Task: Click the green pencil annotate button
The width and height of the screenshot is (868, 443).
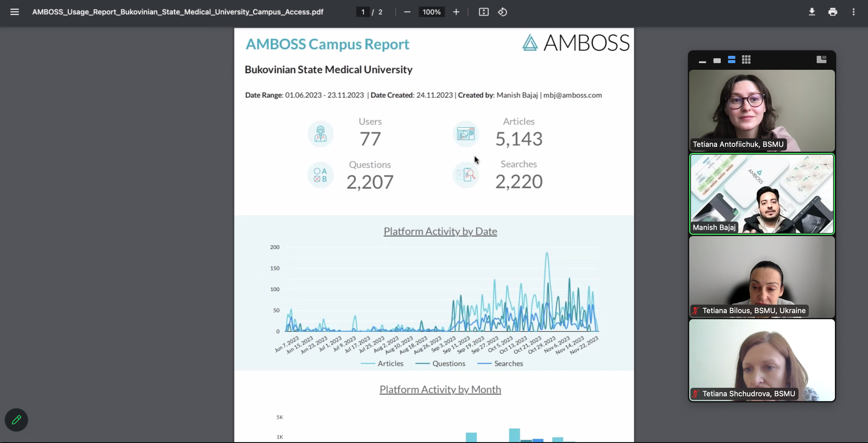Action: click(16, 420)
